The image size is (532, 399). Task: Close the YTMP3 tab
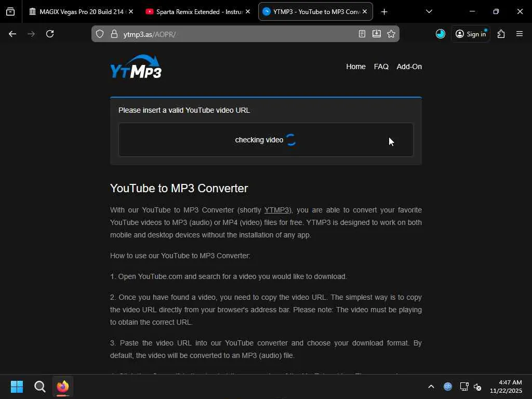click(x=365, y=11)
